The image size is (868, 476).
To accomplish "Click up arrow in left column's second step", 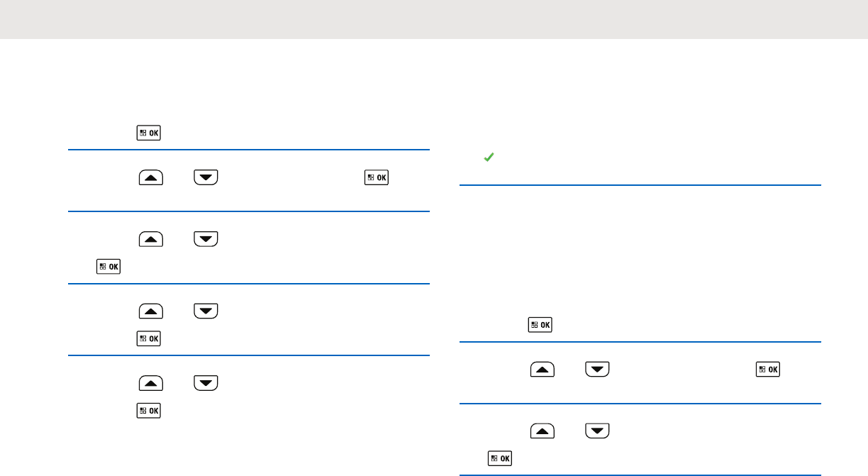I will click(x=152, y=177).
